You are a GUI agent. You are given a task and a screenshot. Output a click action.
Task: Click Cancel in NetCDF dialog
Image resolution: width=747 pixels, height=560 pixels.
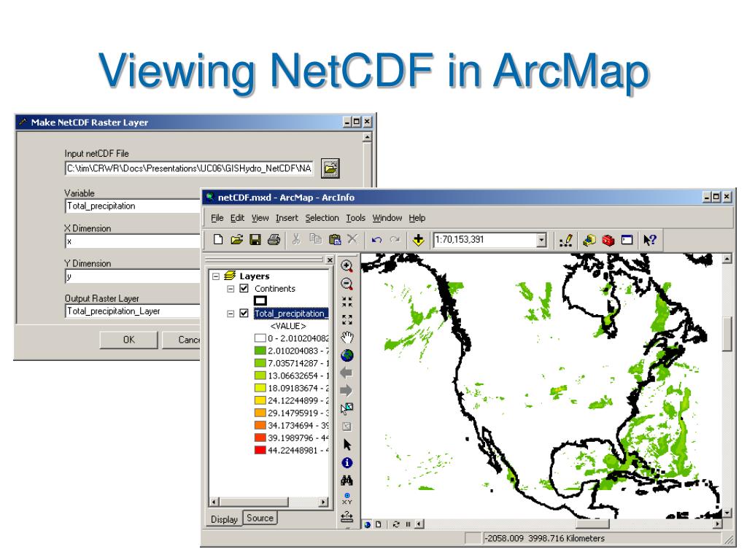[x=182, y=340]
